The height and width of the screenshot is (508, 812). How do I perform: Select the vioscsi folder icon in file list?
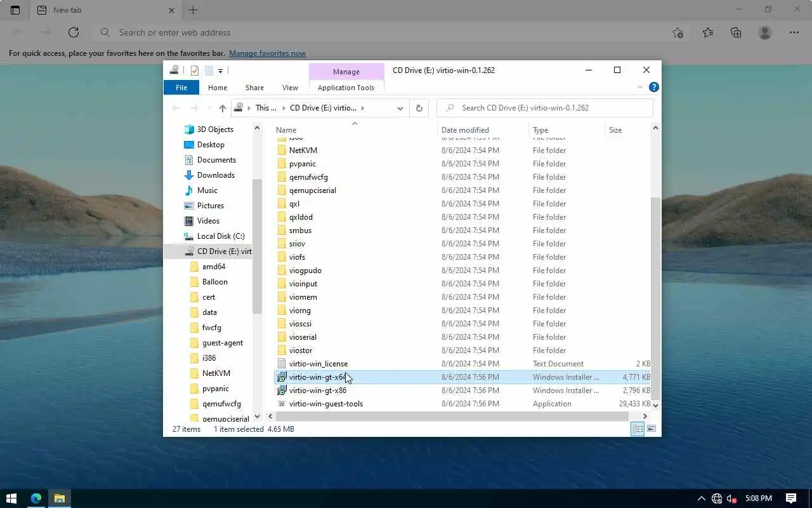pos(282,324)
